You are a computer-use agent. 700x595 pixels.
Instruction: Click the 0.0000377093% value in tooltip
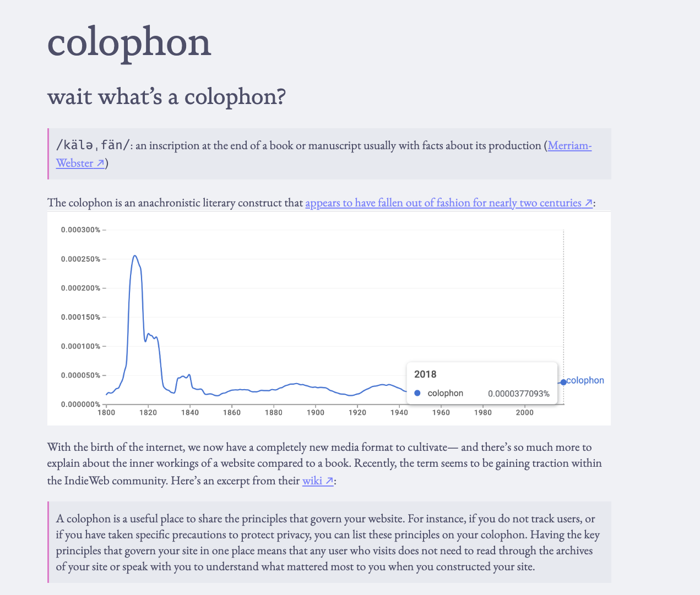point(518,394)
